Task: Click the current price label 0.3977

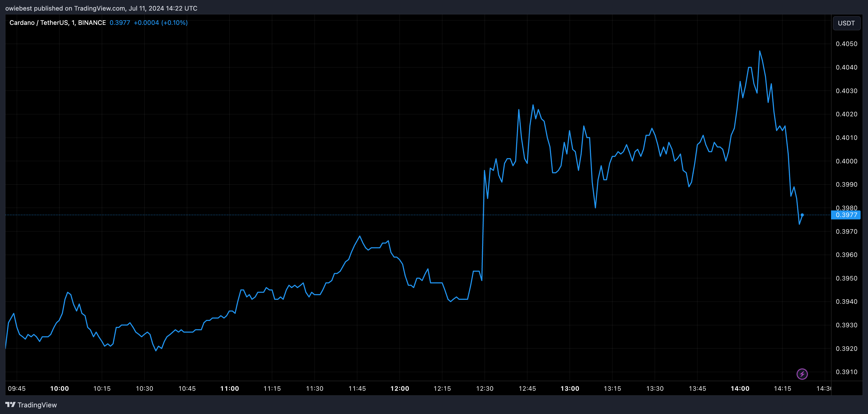Action: (846, 215)
